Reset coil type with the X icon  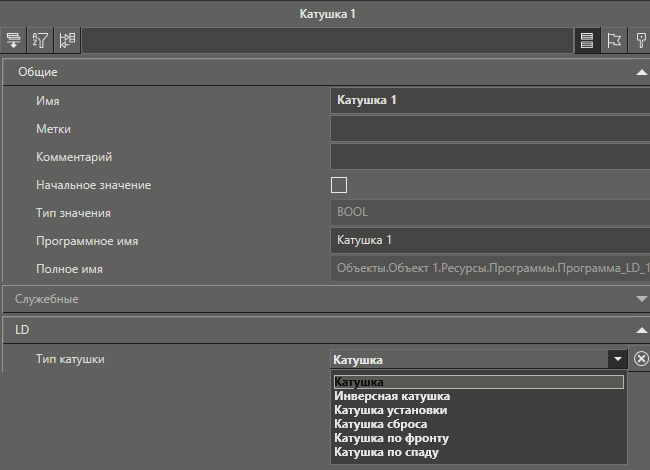tap(641, 359)
